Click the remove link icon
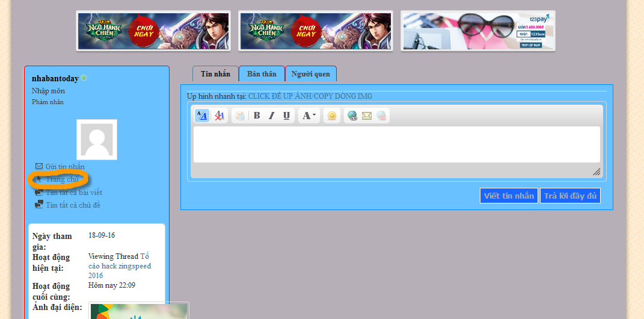Image resolution: width=644 pixels, height=319 pixels. [x=382, y=116]
